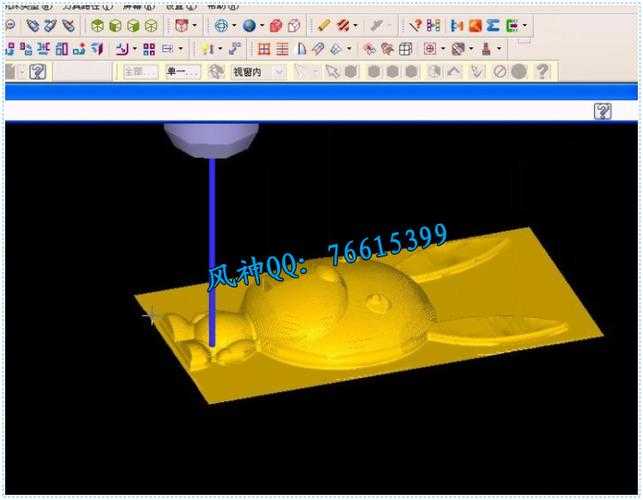Viewport: 643px width, 500px height.
Task: Click the red diagonal stripes icon
Action: [343, 25]
